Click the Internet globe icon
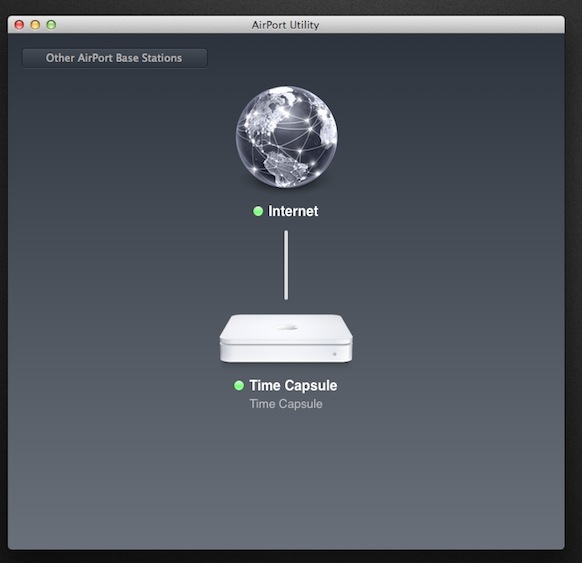Screen dimensions: 582x563 [x=287, y=137]
